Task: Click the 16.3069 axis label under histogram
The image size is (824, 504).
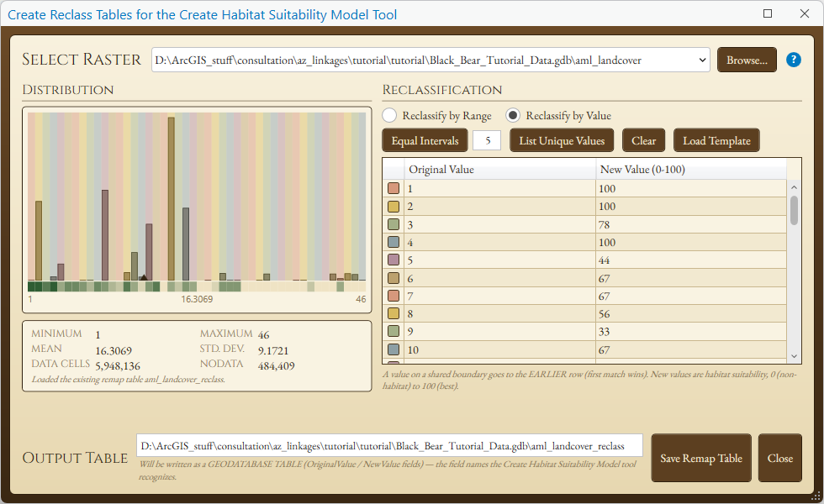Action: click(197, 299)
